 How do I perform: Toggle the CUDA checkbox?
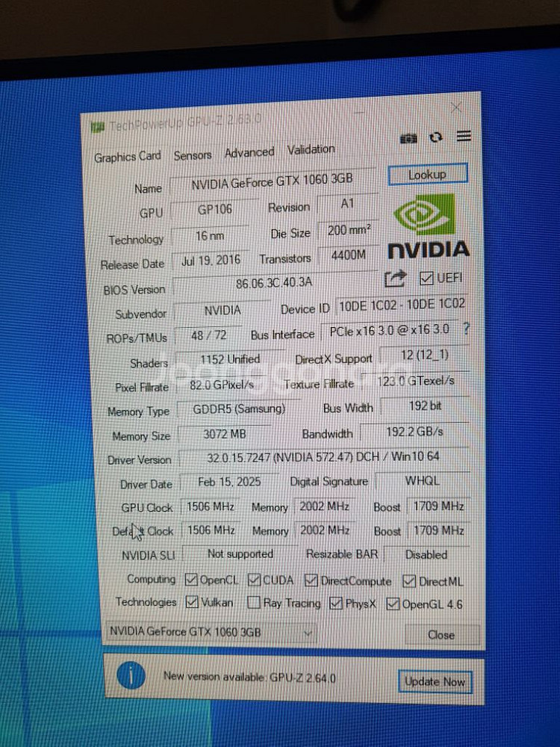(255, 580)
